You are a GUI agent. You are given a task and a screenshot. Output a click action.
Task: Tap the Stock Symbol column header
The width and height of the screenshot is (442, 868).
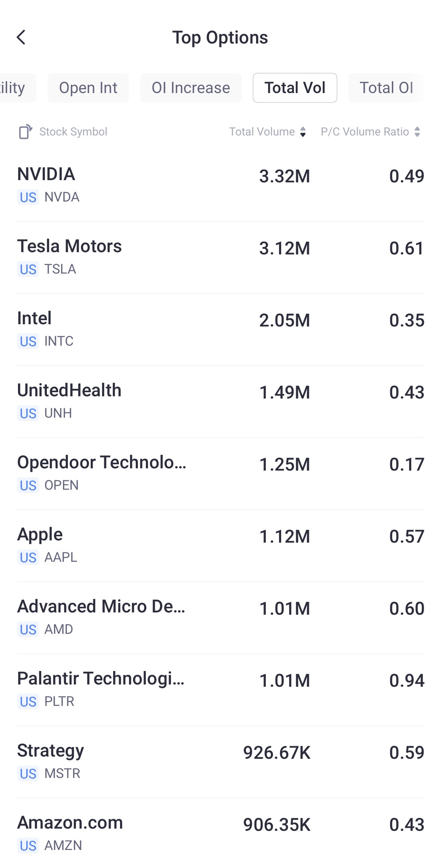73,132
